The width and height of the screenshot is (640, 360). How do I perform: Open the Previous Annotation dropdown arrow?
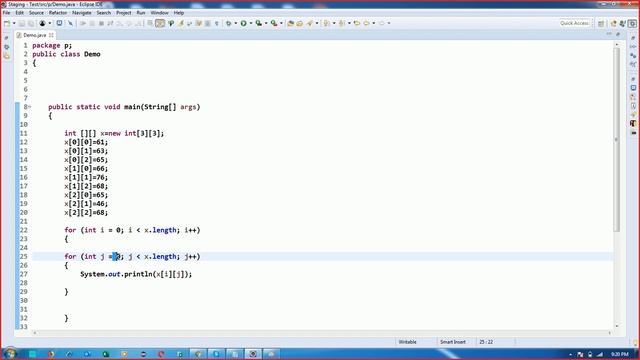[349, 23]
